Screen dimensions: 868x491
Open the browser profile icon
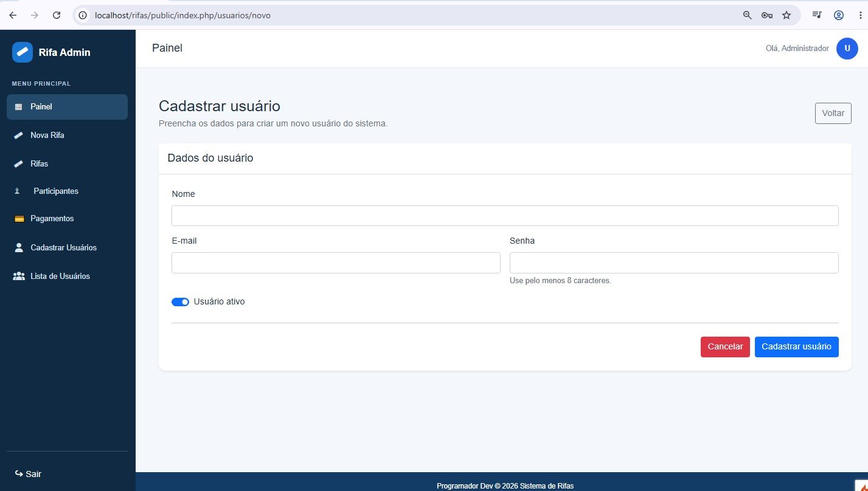(839, 15)
